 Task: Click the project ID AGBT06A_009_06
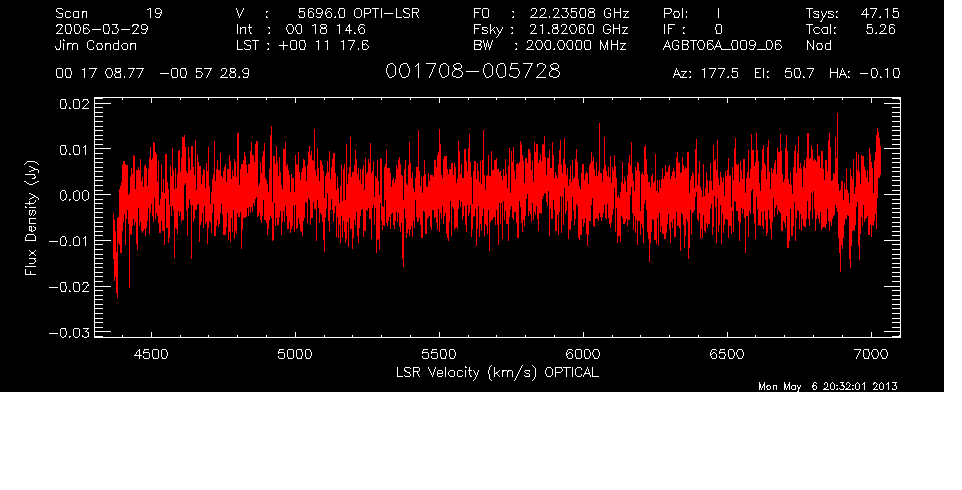click(x=718, y=45)
